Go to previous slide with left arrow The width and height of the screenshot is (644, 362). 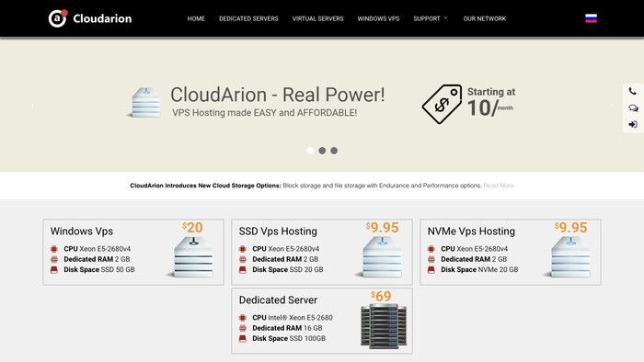pyautogui.click(x=32, y=106)
